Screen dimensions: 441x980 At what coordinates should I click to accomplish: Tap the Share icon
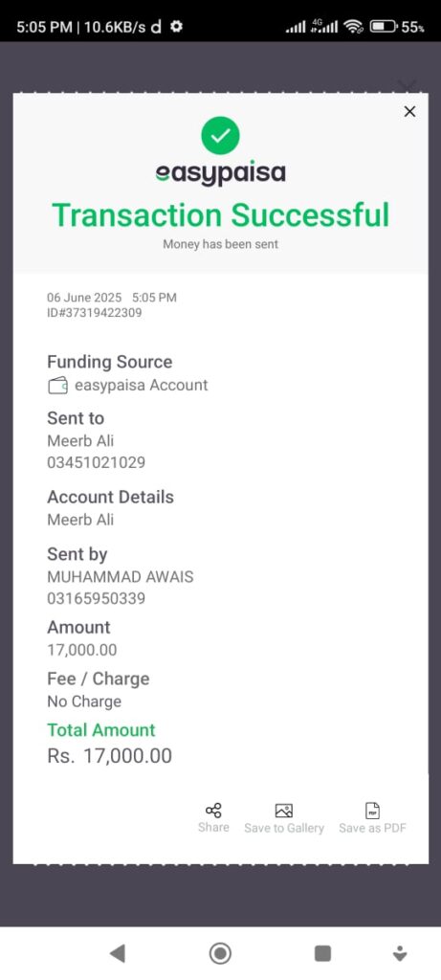click(213, 811)
